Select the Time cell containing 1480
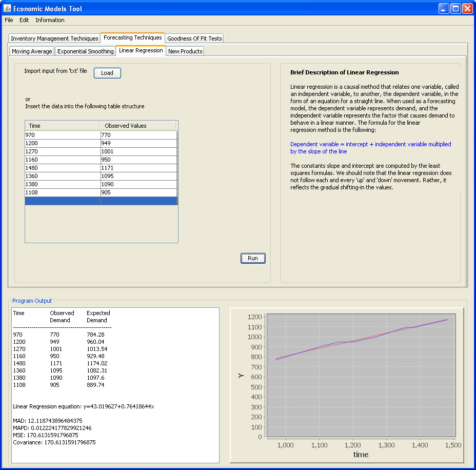Image resolution: width=476 pixels, height=470 pixels. point(63,168)
